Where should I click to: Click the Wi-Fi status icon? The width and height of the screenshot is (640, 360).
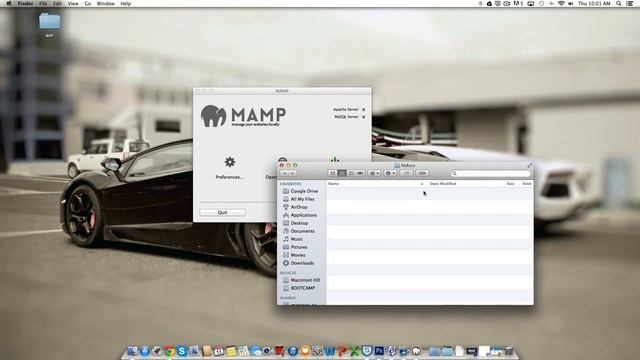tap(561, 3)
